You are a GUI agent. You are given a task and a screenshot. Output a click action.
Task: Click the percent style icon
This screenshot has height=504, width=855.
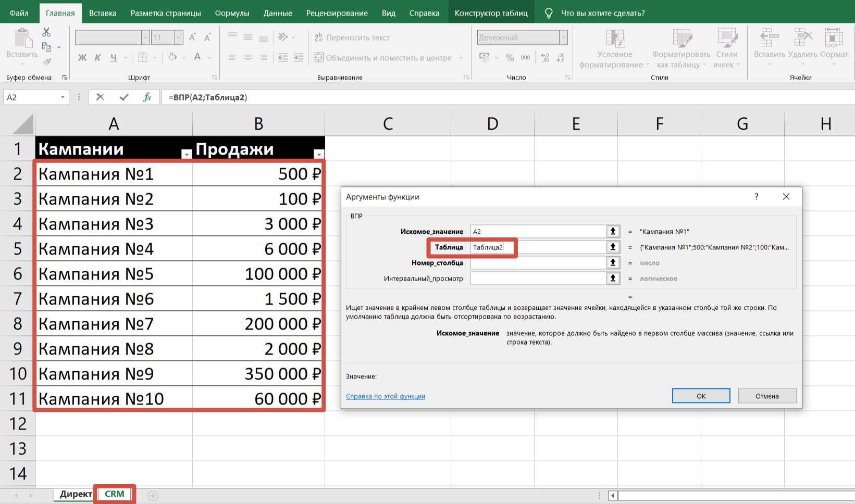tap(510, 58)
